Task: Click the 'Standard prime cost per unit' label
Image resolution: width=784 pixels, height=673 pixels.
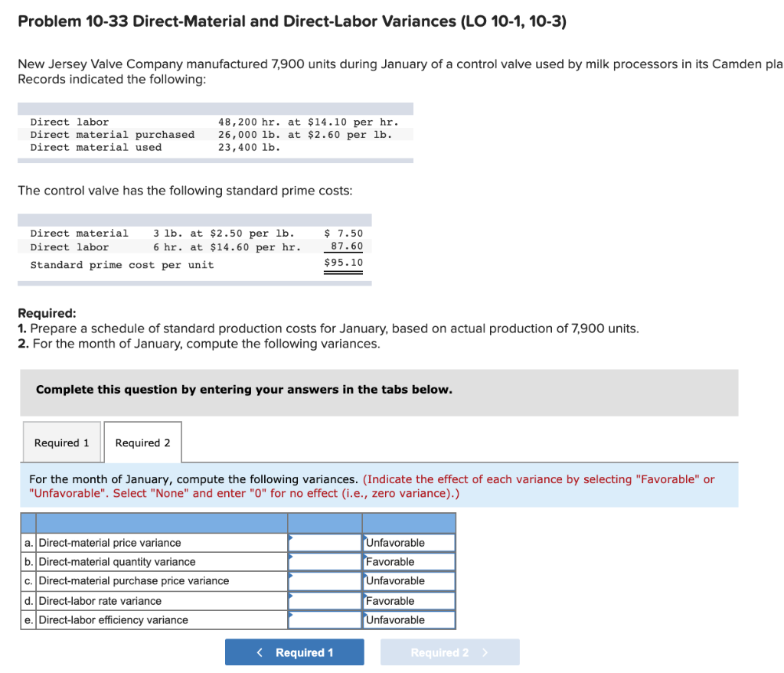Action: 122,265
